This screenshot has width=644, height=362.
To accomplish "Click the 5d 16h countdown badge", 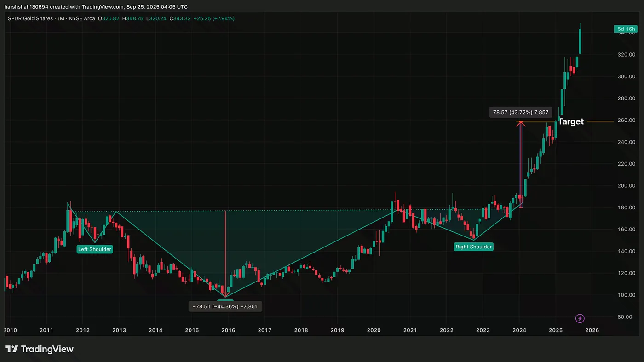I will pos(626,29).
